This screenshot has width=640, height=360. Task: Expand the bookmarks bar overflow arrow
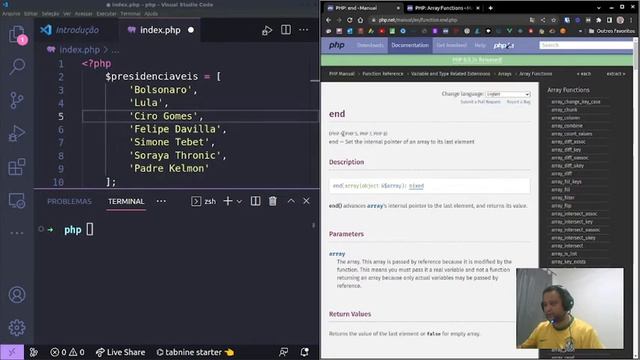[x=580, y=31]
